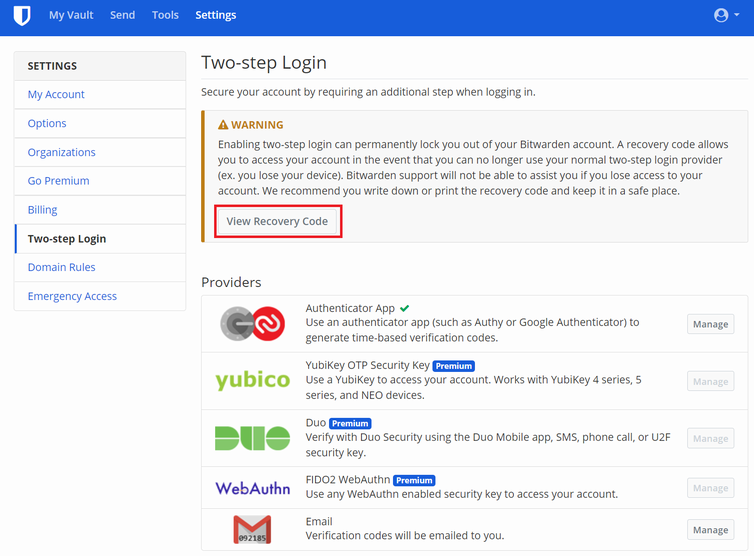Open Domain Rules settings
This screenshot has height=556, width=754.
tap(100, 267)
